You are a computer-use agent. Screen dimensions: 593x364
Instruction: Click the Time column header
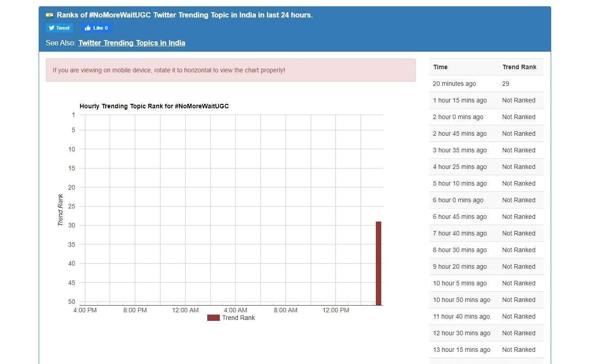pos(440,67)
